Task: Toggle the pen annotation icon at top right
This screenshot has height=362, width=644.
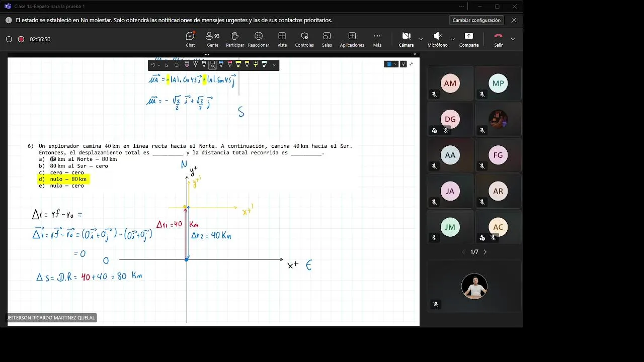Action: click(403, 64)
